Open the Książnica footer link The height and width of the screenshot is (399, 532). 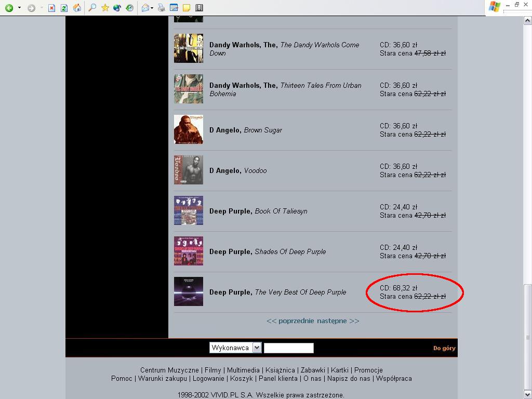point(280,370)
